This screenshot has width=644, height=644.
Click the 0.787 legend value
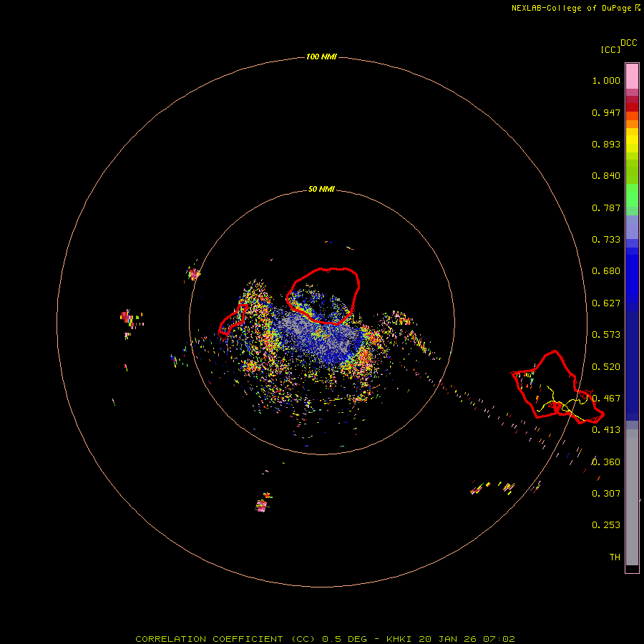pyautogui.click(x=606, y=208)
